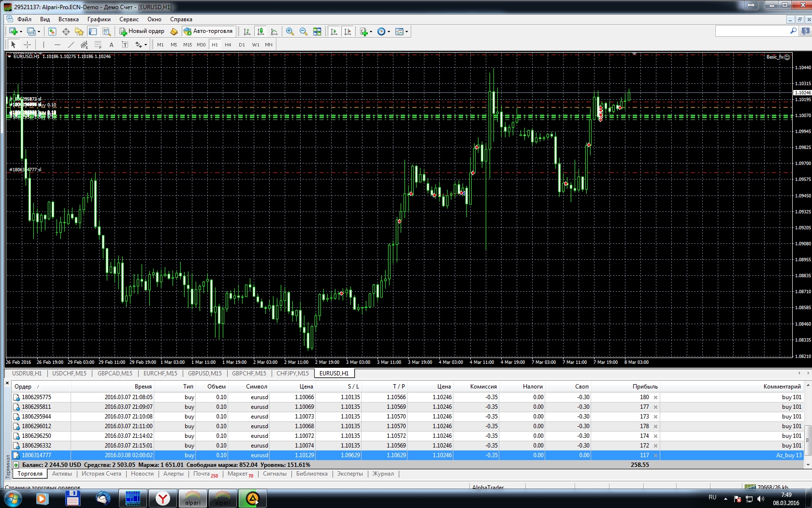
Task: Open the Графики menu
Action: pos(99,19)
